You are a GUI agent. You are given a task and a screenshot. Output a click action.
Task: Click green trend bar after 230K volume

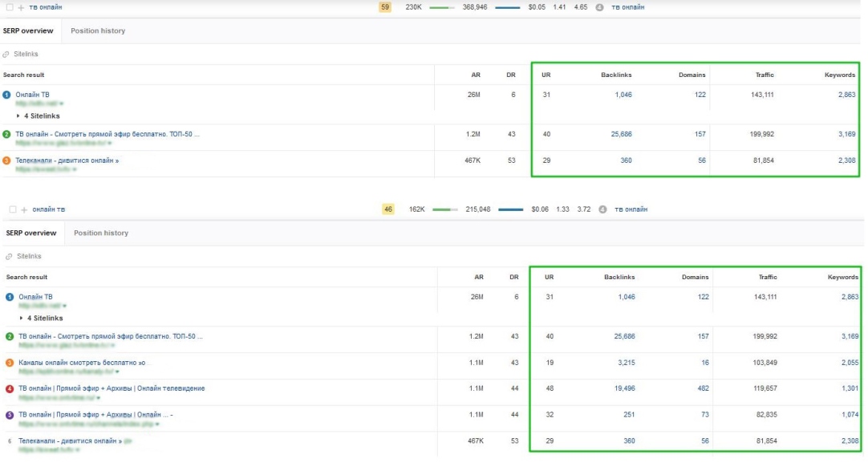point(442,8)
